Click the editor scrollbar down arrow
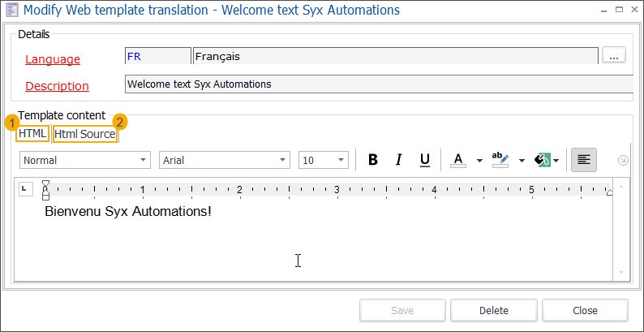 621,273
